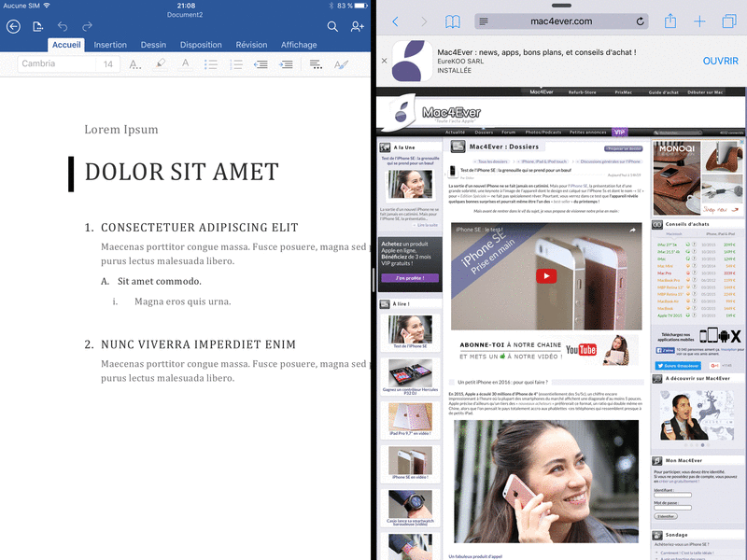Image resolution: width=747 pixels, height=560 pixels.
Task: Click the S'identifier login button
Action: (x=666, y=517)
